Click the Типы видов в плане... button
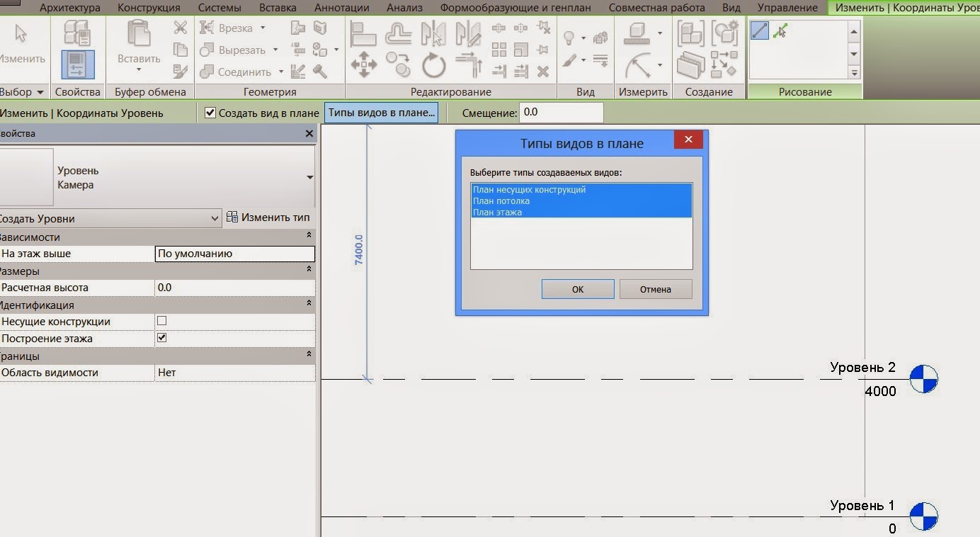This screenshot has height=537, width=980. click(381, 113)
